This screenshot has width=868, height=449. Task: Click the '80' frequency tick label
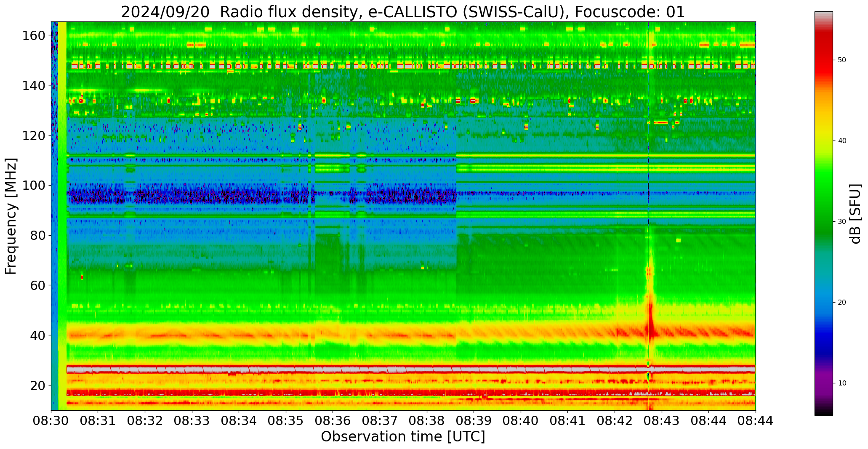pyautogui.click(x=38, y=235)
